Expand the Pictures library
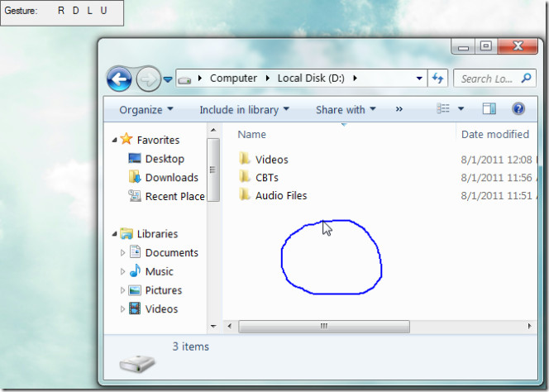This screenshot has height=392, width=549. coord(122,290)
